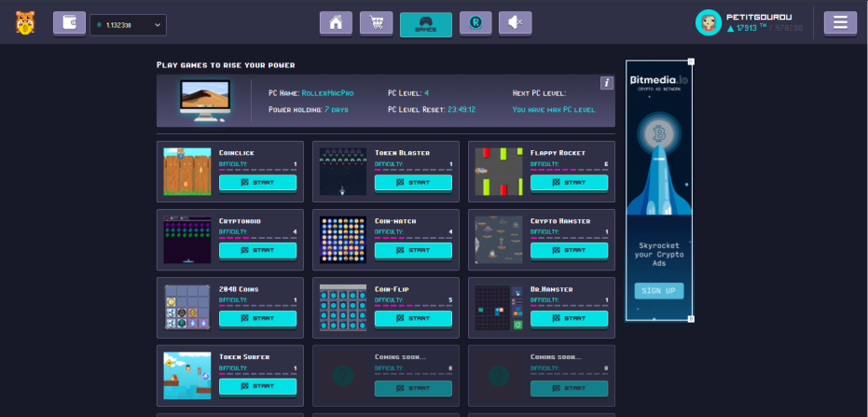Start the Crypto Hamster game
The height and width of the screenshot is (417, 868).
click(569, 250)
